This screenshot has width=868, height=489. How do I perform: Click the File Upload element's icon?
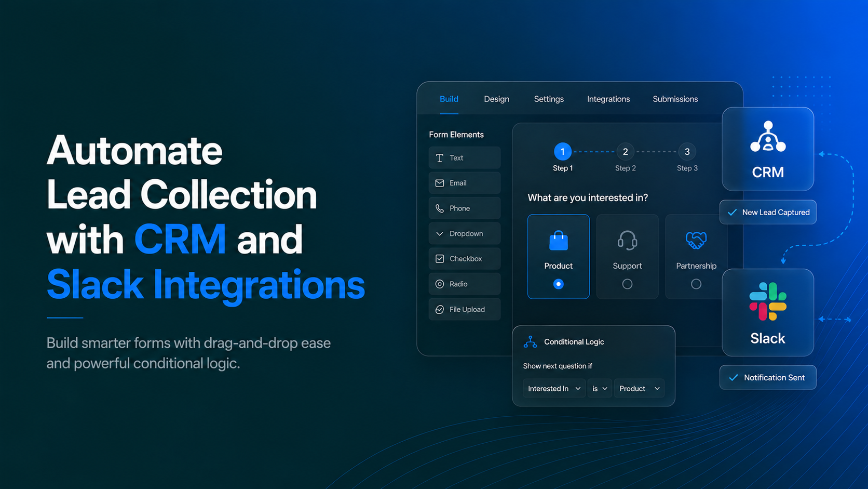coord(440,310)
